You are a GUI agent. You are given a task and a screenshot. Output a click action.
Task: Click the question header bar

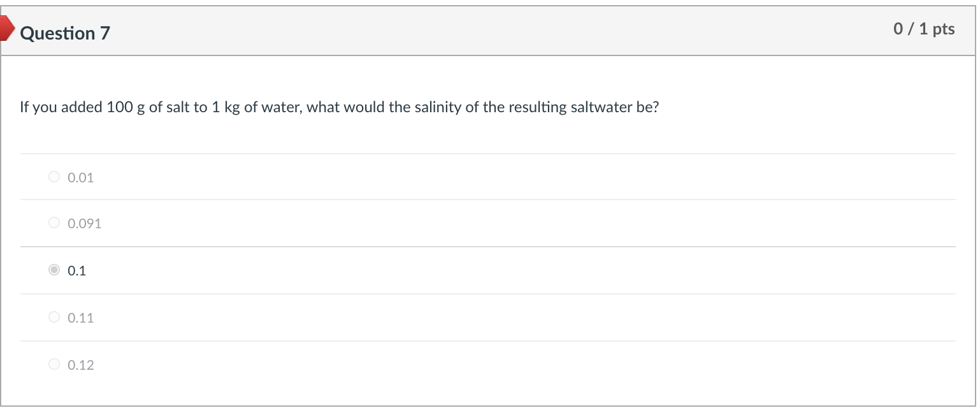pos(446,31)
